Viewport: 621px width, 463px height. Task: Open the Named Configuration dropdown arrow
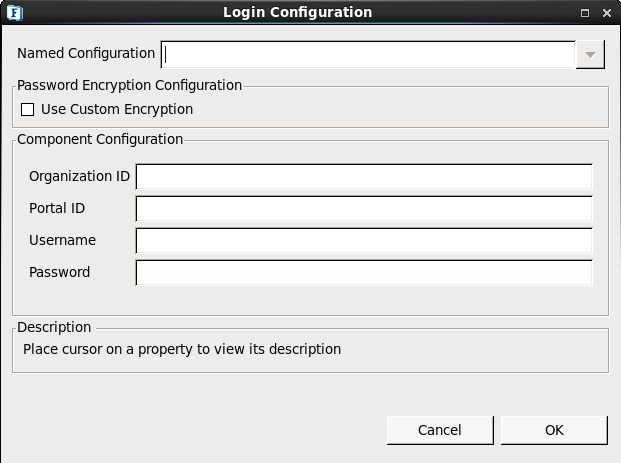point(590,54)
